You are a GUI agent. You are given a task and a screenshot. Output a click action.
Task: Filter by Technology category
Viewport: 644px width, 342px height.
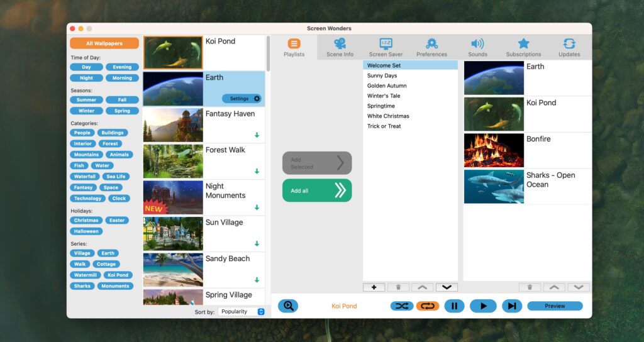(87, 198)
